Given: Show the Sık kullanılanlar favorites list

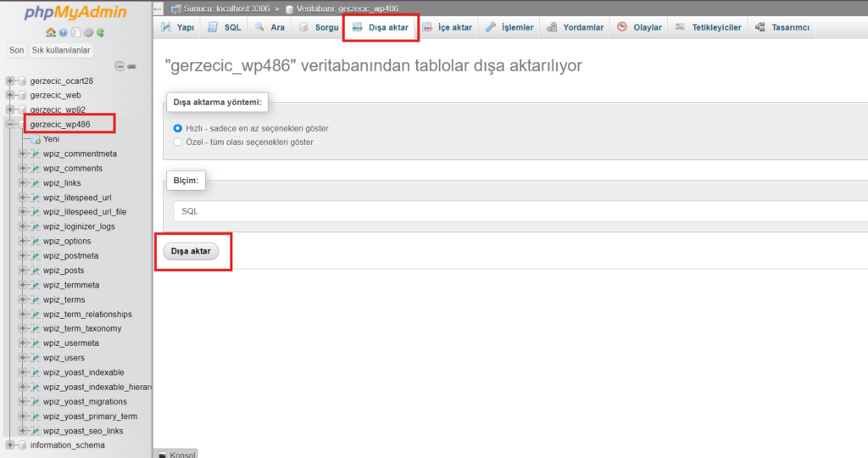Looking at the screenshot, I should pos(61,50).
